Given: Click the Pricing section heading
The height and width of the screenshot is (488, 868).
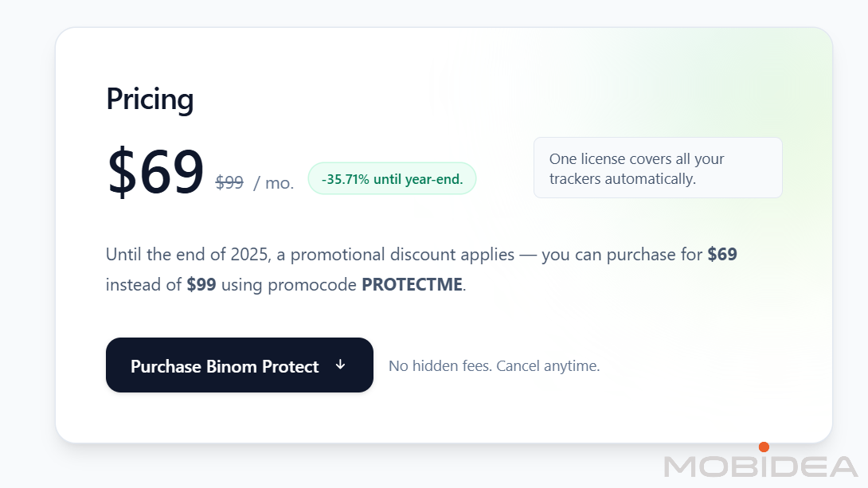Looking at the screenshot, I should (150, 99).
